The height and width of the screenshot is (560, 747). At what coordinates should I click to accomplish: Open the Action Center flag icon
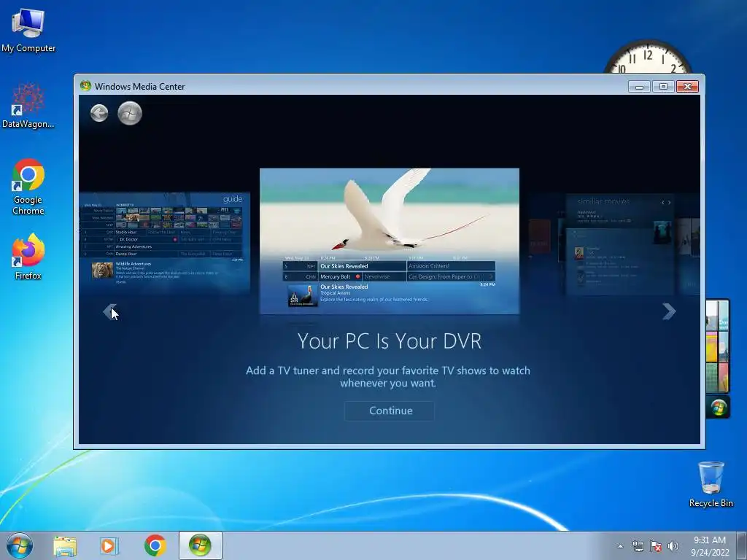tap(656, 546)
